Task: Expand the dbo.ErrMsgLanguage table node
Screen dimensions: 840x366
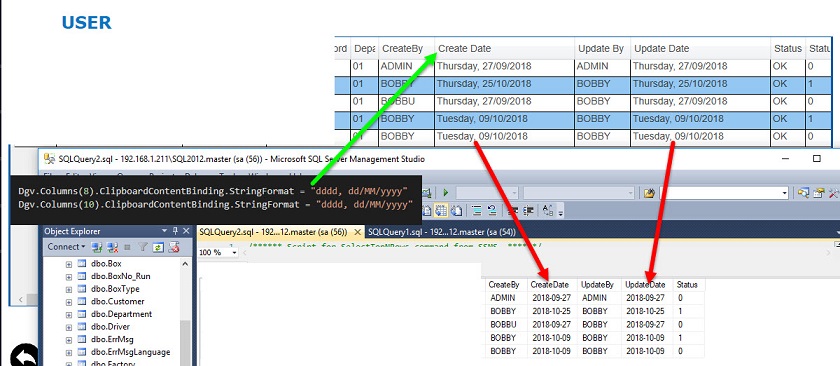Action: [x=69, y=353]
